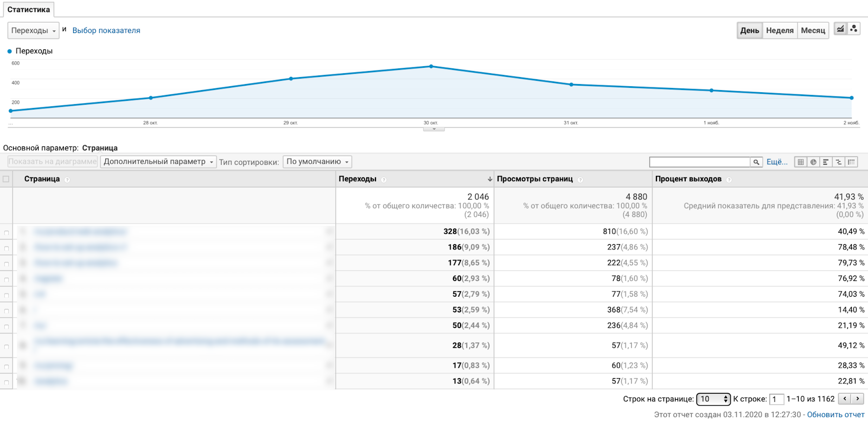Select the Месяц chart interval tab
The height and width of the screenshot is (422, 868).
pos(813,30)
